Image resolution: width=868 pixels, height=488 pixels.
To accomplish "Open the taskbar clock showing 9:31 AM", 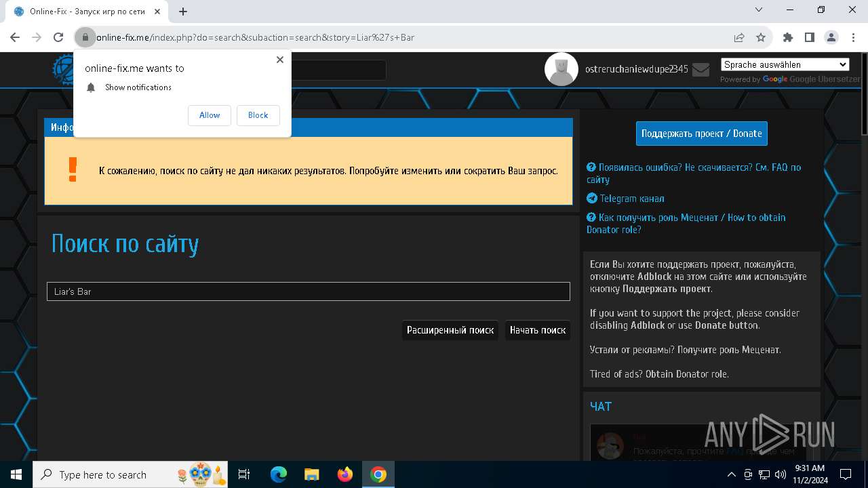I will pos(809,474).
